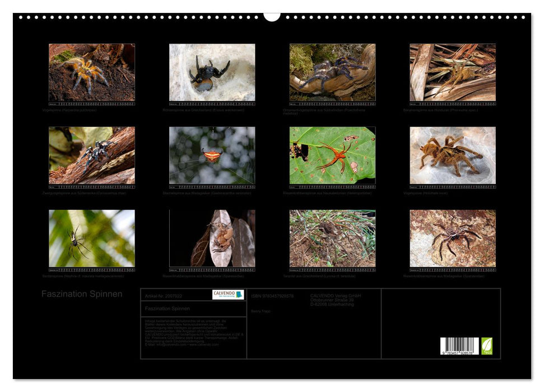544x392 pixels.
Task: Select the brown tarantula on white silk image
Action: (x=453, y=155)
